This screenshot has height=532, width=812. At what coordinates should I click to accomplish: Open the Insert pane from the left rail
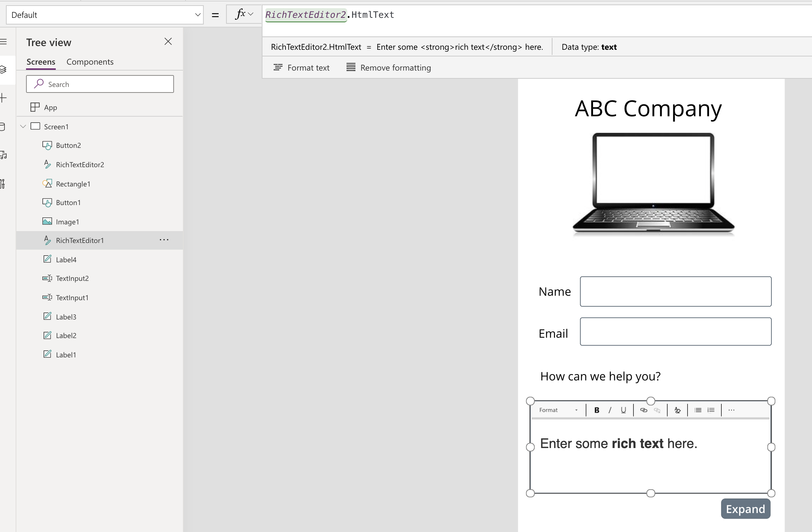(x=4, y=98)
